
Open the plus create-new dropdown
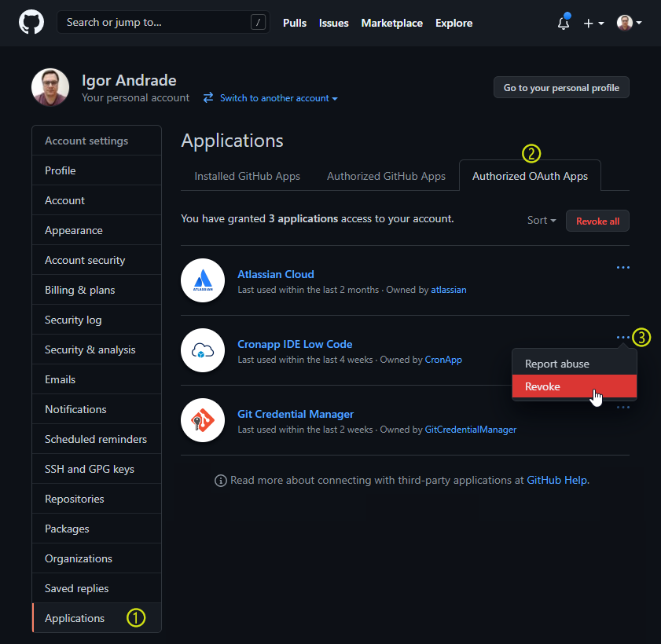[593, 23]
